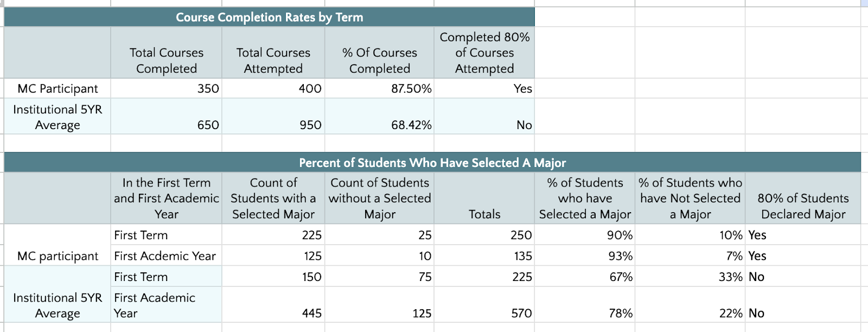The width and height of the screenshot is (868, 332).
Task: Click the "% Of Courses Completed" header
Action: tap(380, 60)
